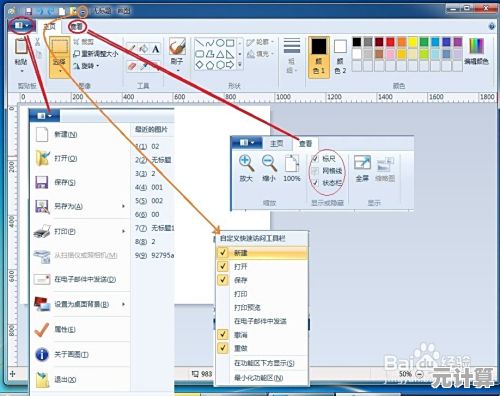Screen dimensions: 500x396
Task: Select the Text tool (letter A)
Action: pyautogui.click(x=155, y=49)
